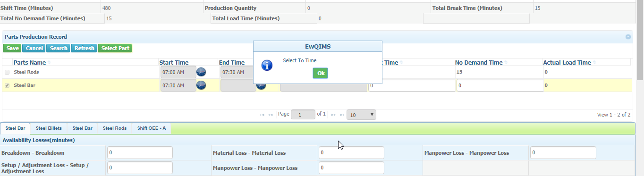Click the empty Steel Bar end time field

238,85
